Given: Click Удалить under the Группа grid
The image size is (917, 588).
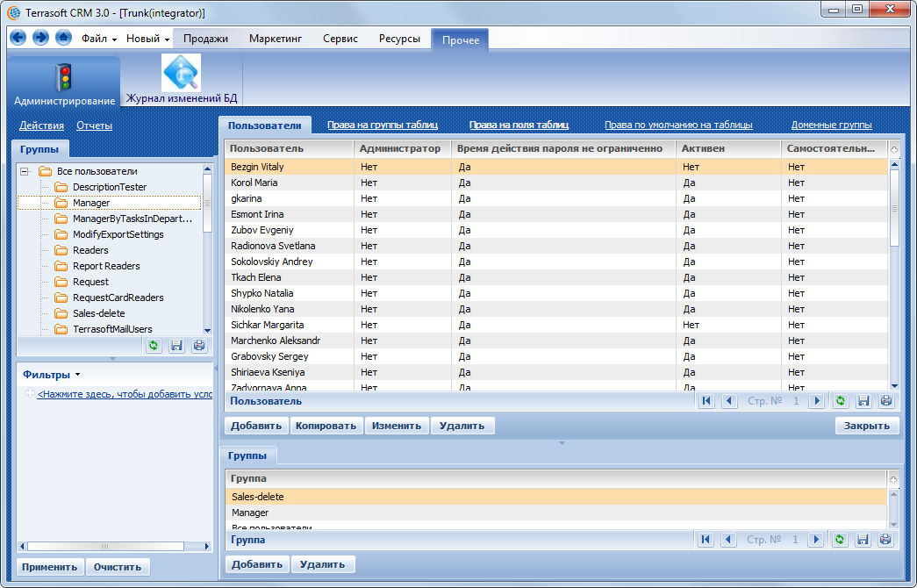Looking at the screenshot, I should click(322, 564).
